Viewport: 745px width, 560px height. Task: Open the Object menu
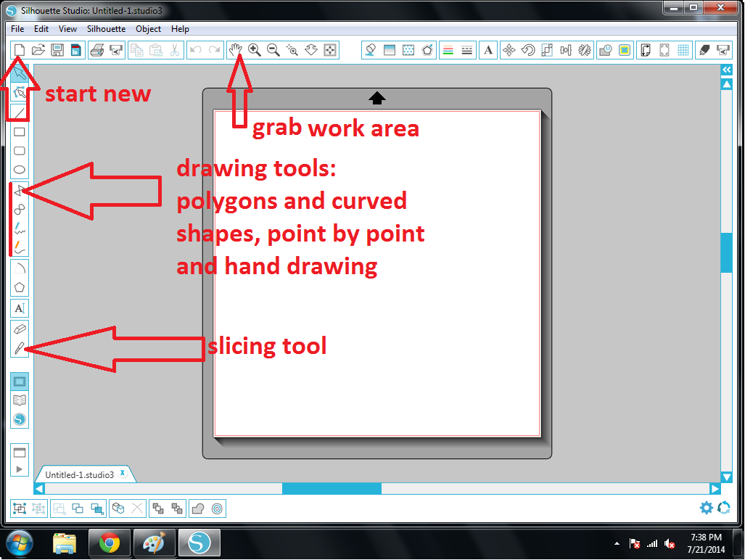[148, 29]
